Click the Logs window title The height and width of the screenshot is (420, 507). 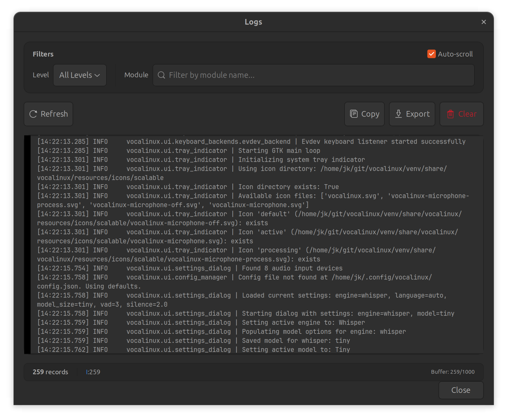coord(253,22)
